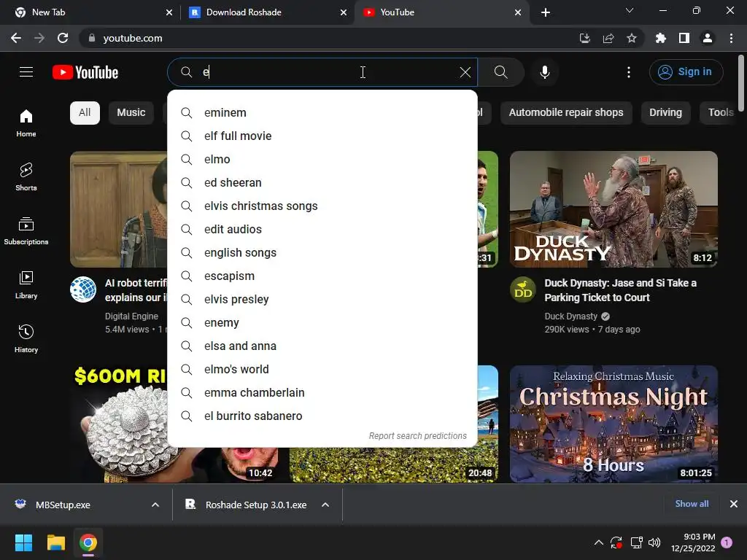Pick 'elvis christmas songs' suggestion
The image size is (747, 560).
tap(322, 206)
